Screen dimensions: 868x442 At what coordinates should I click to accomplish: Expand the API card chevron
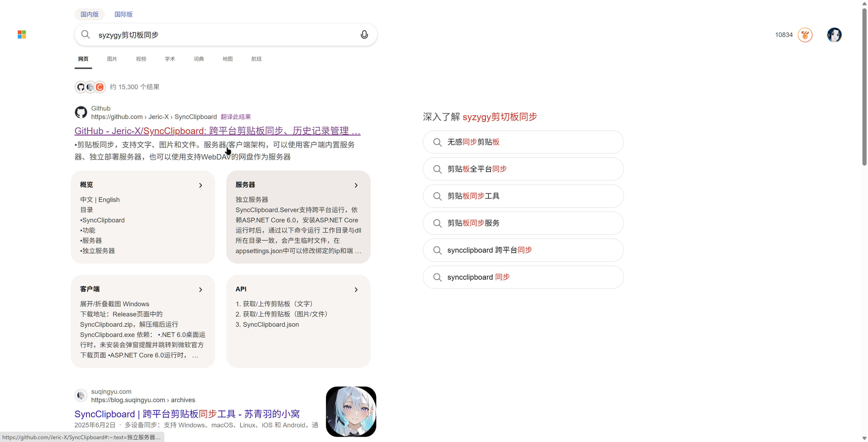click(x=356, y=290)
